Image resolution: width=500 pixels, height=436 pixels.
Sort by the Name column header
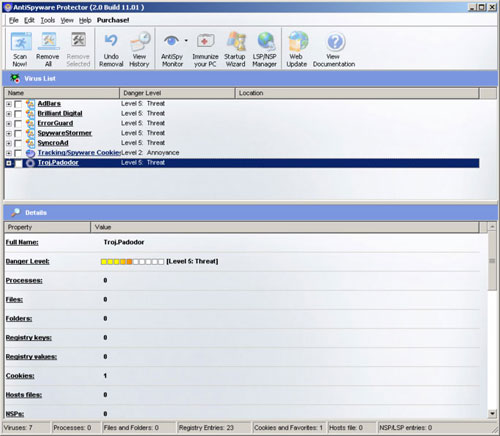[62, 93]
